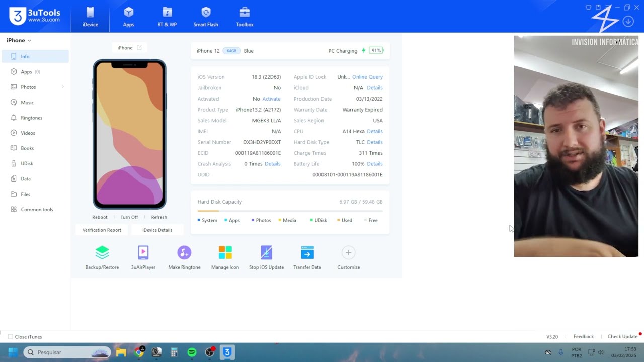Click Feedback in status bar

tap(584, 337)
